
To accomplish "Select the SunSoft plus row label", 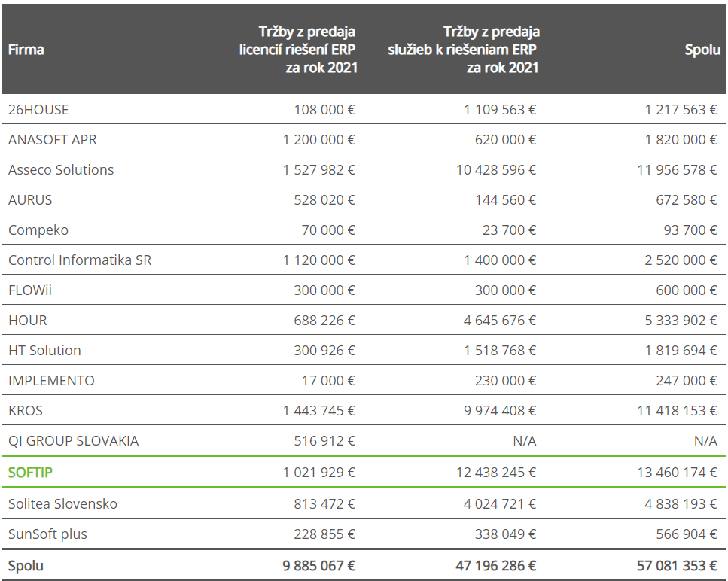I will click(x=47, y=534).
